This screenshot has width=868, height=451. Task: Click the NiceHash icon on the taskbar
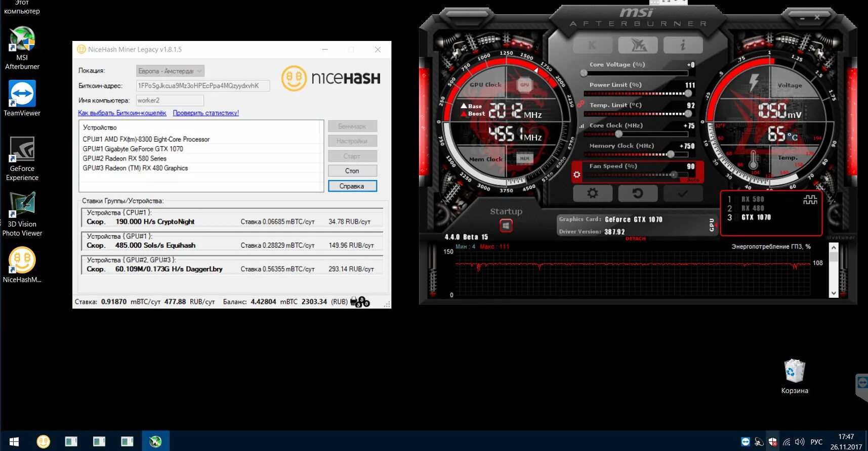tap(44, 441)
